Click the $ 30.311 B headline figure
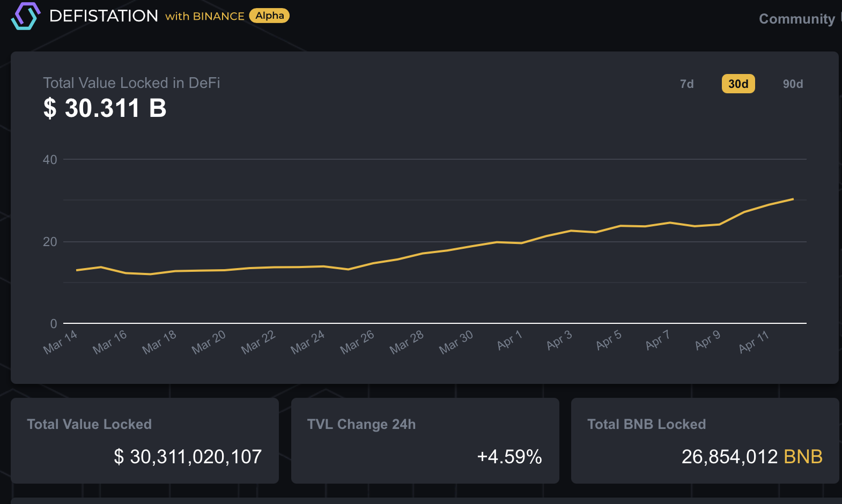Screen dimensions: 842x504 (x=105, y=108)
